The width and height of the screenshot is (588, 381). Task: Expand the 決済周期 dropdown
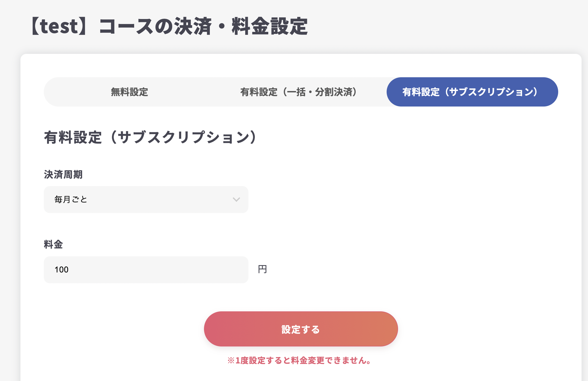click(x=146, y=200)
